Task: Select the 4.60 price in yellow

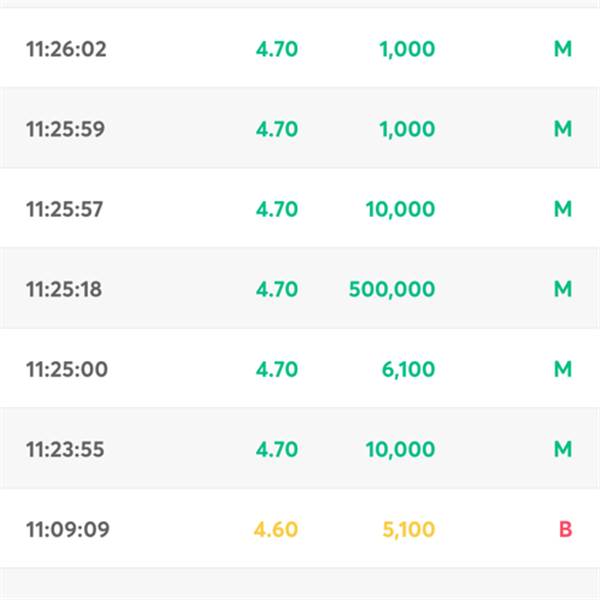Action: tap(276, 530)
